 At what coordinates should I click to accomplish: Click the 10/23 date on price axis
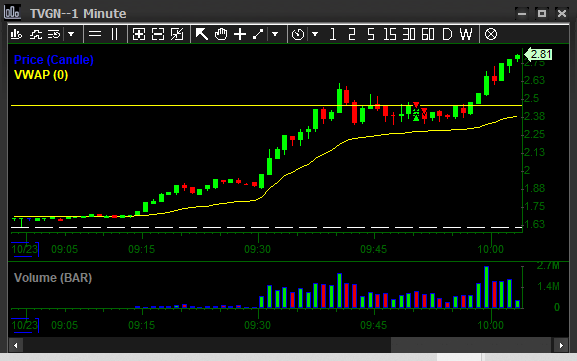[25, 249]
